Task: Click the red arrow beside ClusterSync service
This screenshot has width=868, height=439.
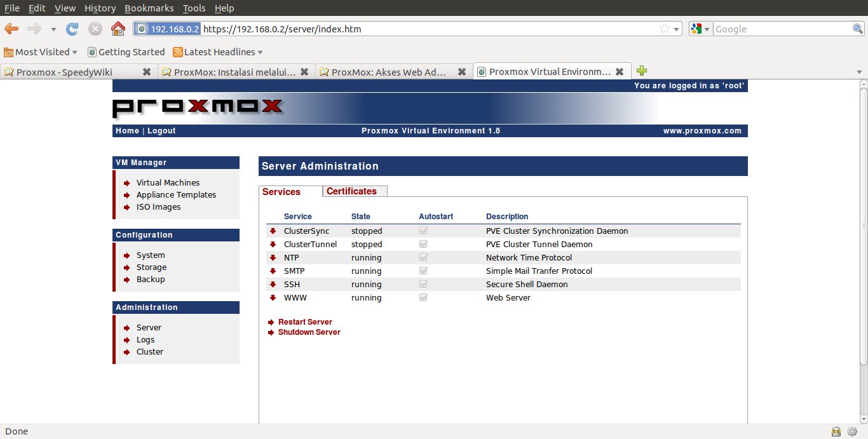Action: [x=273, y=231]
